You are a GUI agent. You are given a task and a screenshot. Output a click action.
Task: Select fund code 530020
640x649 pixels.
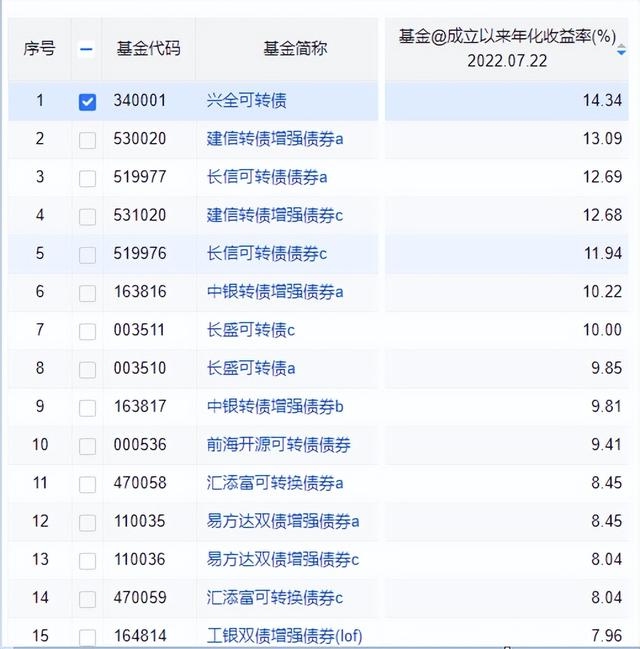(x=140, y=139)
